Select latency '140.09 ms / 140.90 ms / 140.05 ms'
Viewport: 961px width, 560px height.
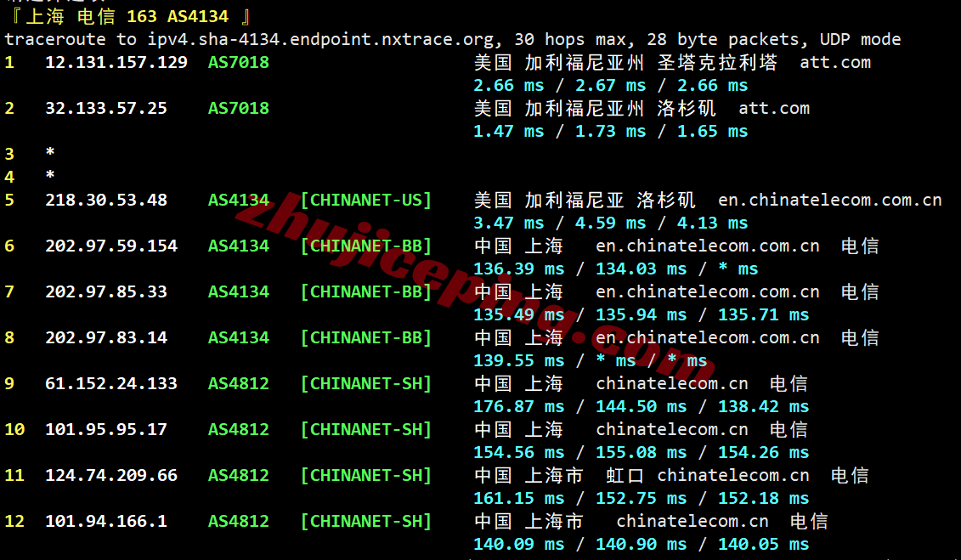(641, 546)
